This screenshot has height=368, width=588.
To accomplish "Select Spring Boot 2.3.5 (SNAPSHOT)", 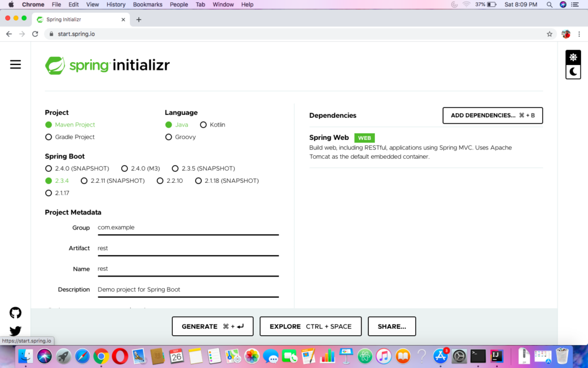I will click(x=204, y=168).
